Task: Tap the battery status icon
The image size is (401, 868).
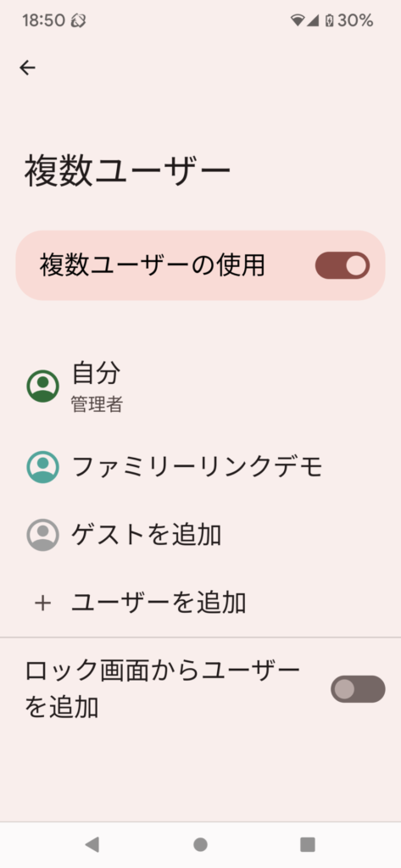Action: 330,21
